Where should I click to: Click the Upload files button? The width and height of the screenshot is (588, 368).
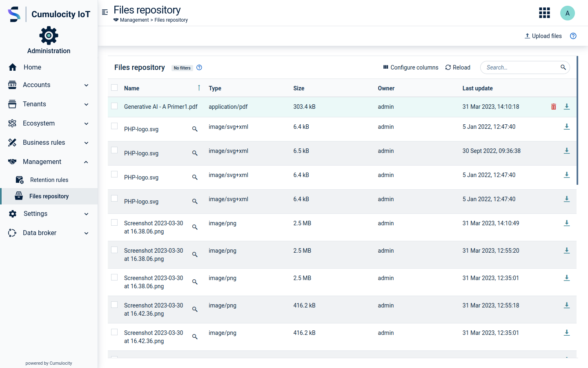pos(543,36)
